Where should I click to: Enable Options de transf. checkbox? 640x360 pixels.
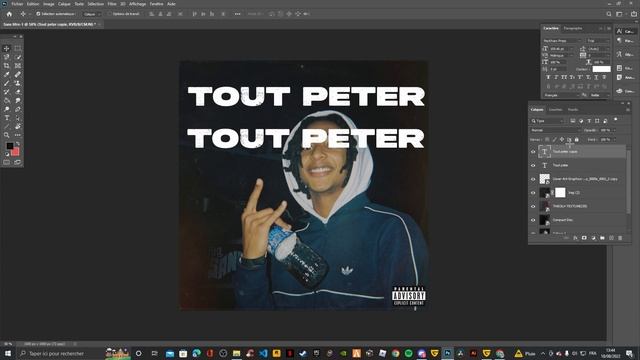109,14
